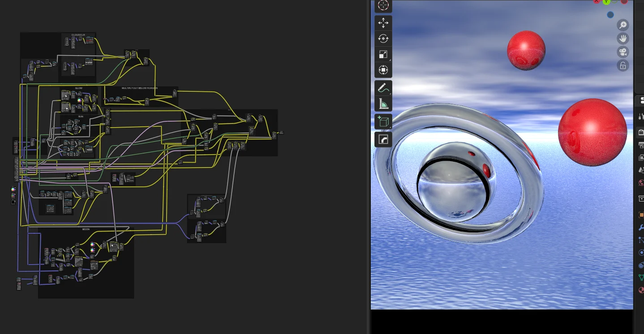Select the Measure tool
Screen dimensions: 644x334
(383, 103)
